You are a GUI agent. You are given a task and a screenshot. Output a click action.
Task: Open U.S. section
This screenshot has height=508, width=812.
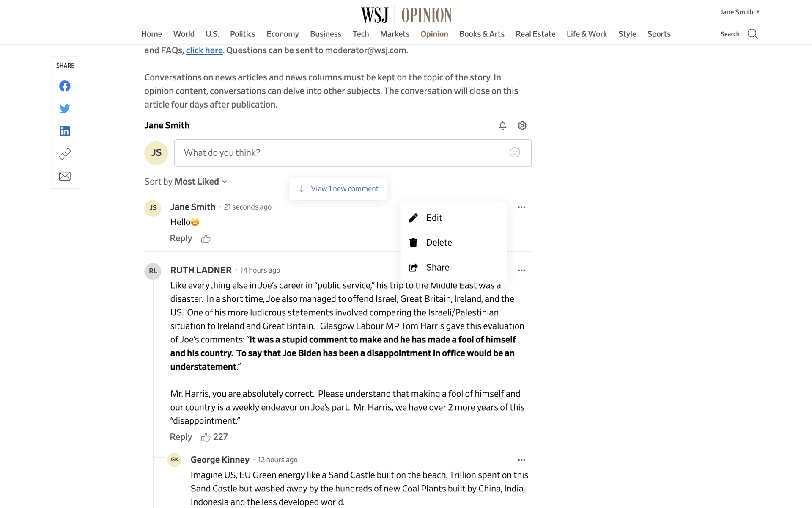tap(212, 34)
